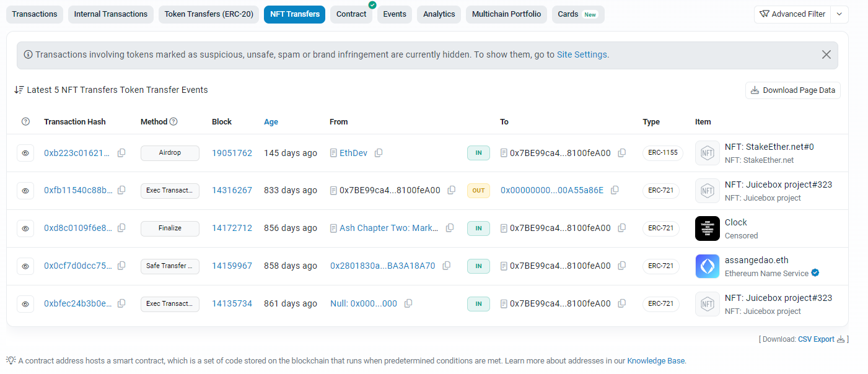Copy the Ash Chapter Two sender address
The height and width of the screenshot is (374, 868).
click(450, 228)
